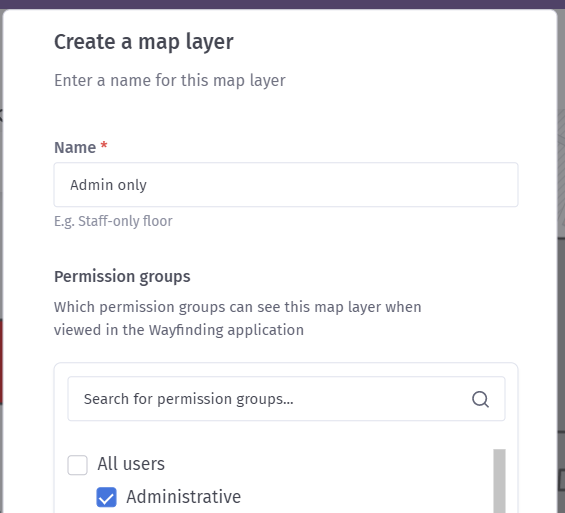This screenshot has width=565, height=513.
Task: Focus the "Search for permission groups..." box
Action: coord(286,399)
